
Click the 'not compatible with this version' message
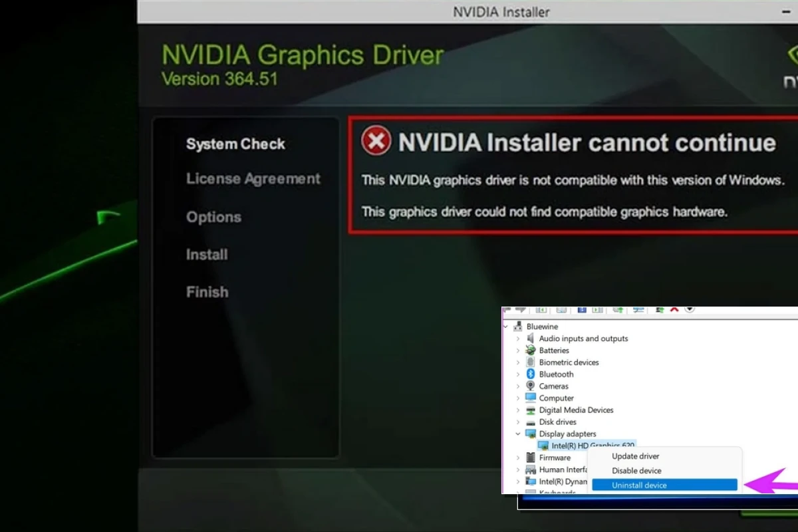click(573, 180)
